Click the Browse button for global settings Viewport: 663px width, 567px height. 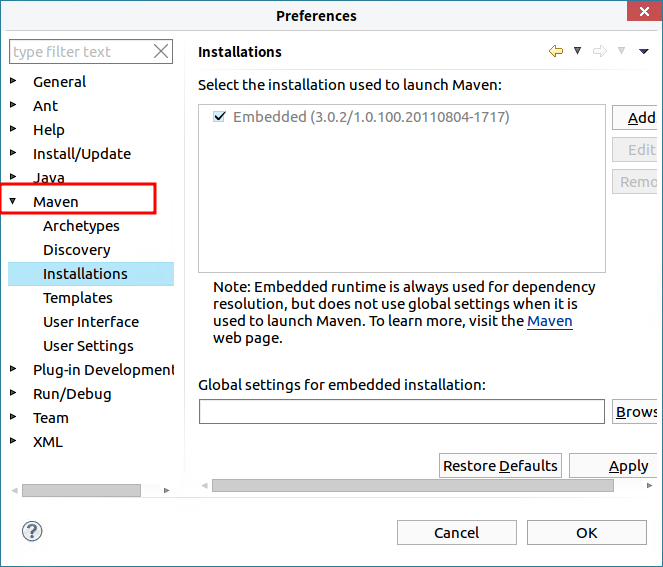pyautogui.click(x=635, y=411)
